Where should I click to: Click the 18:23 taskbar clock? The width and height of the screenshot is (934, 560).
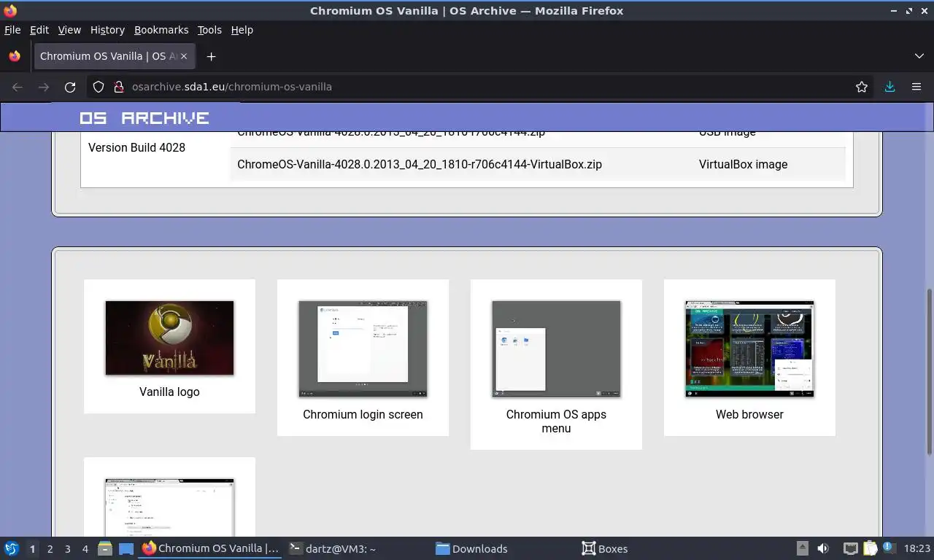point(916,548)
